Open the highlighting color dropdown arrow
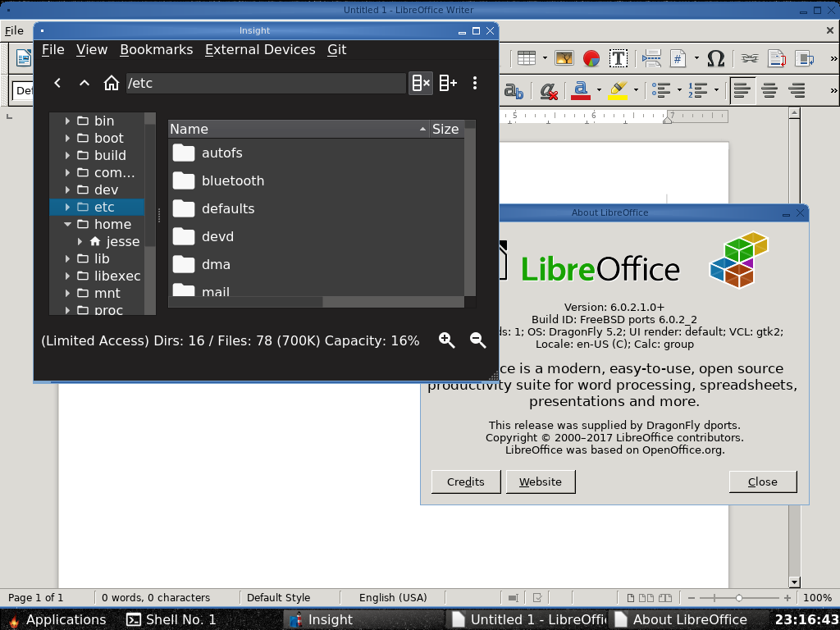Image resolution: width=840 pixels, height=630 pixels. pos(636,90)
